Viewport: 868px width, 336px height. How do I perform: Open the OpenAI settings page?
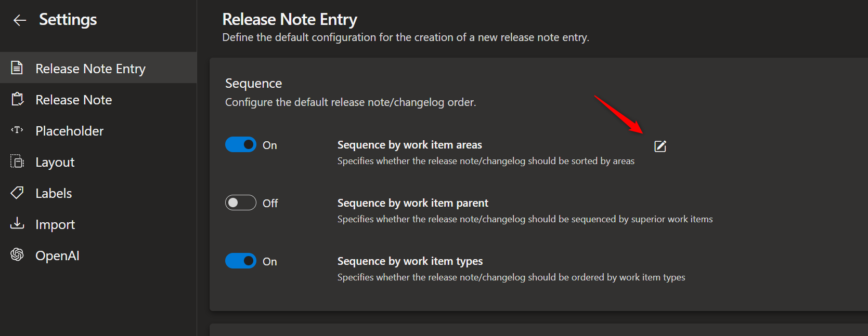[57, 256]
